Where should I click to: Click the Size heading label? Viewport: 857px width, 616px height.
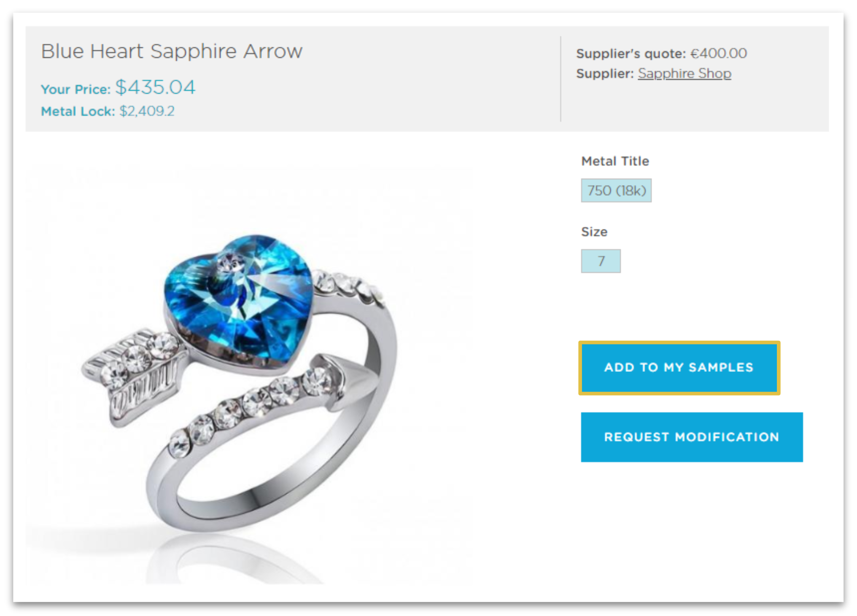point(594,232)
